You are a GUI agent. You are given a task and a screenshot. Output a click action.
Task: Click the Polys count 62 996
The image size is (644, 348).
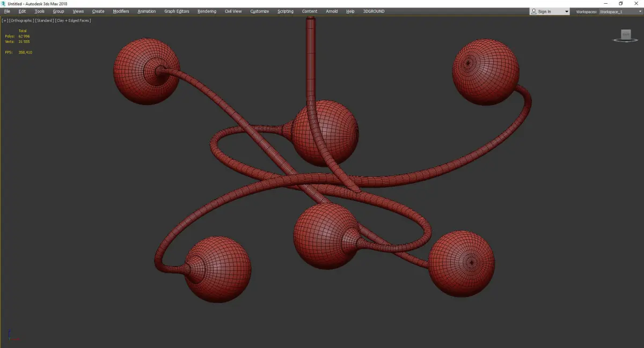point(24,36)
